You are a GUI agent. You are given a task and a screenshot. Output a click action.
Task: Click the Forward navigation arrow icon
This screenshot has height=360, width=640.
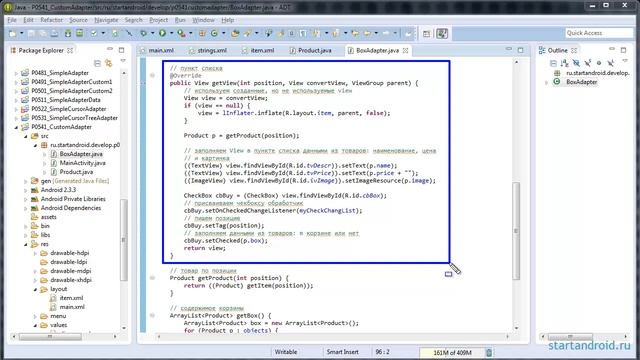[386, 33]
